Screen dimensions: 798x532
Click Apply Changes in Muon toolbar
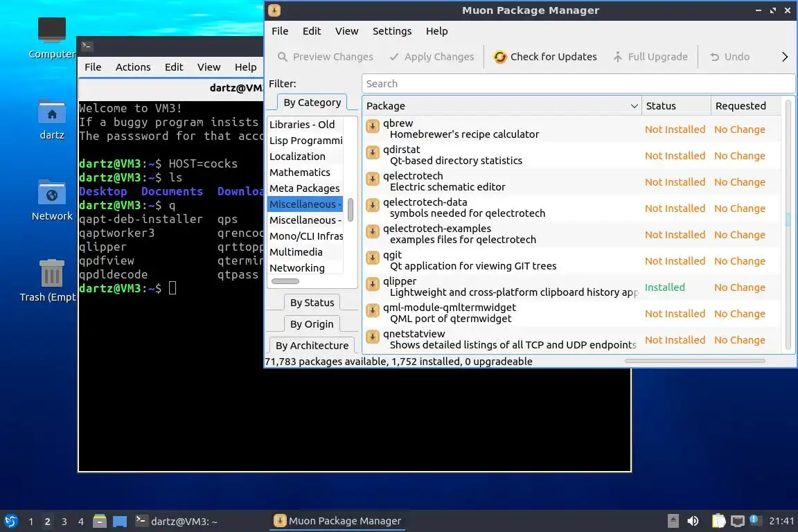(432, 57)
